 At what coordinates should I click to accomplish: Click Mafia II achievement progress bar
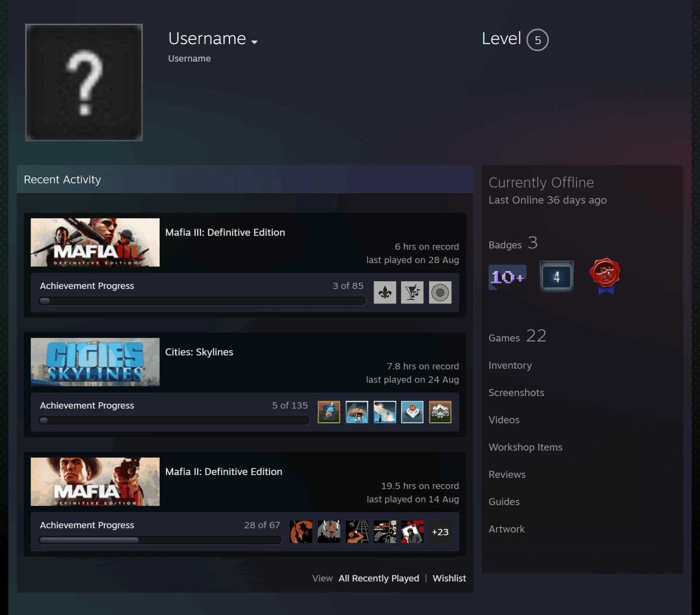coord(160,540)
